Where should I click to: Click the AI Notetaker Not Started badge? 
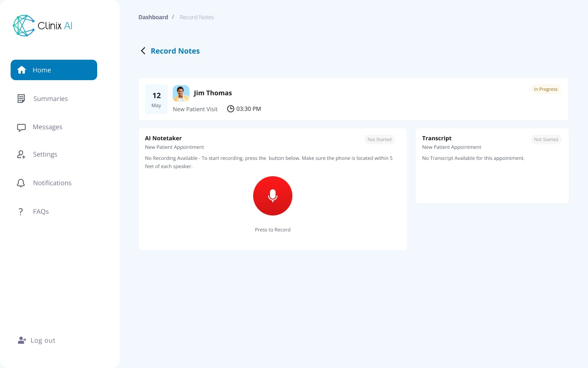(379, 139)
